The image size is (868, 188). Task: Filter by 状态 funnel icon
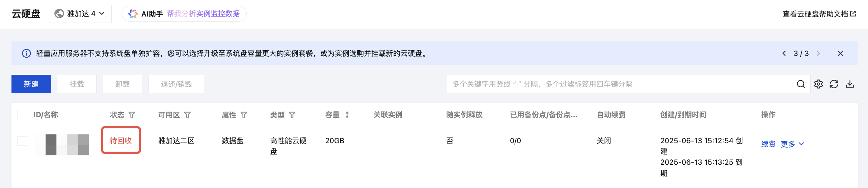point(132,115)
